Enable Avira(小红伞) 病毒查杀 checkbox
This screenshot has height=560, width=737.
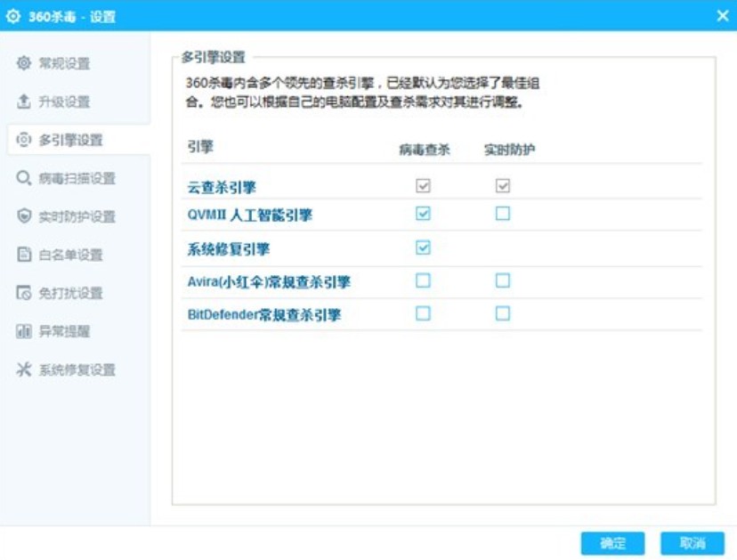pyautogui.click(x=423, y=280)
